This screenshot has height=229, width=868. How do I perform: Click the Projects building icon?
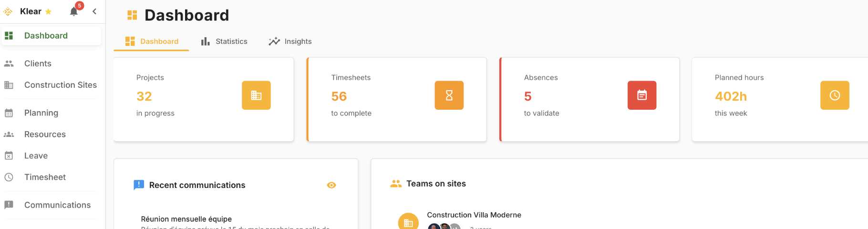pyautogui.click(x=256, y=95)
